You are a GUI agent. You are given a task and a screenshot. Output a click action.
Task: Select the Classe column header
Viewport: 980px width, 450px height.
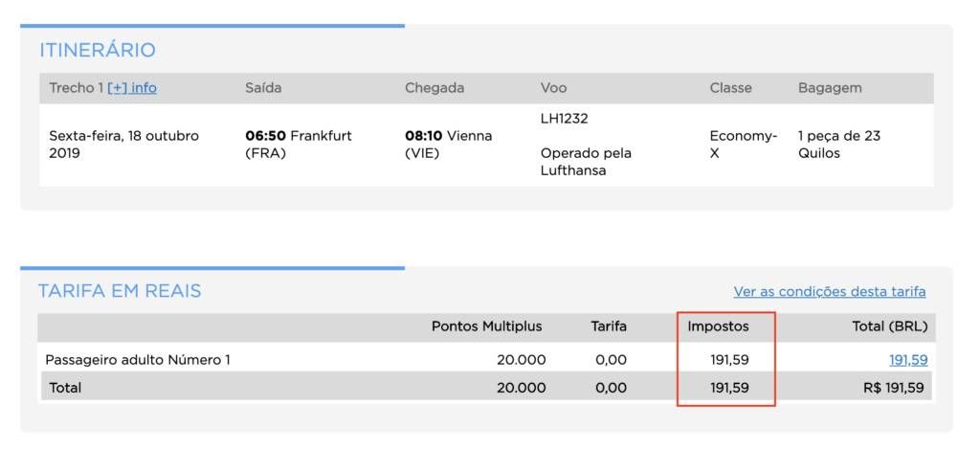click(730, 88)
